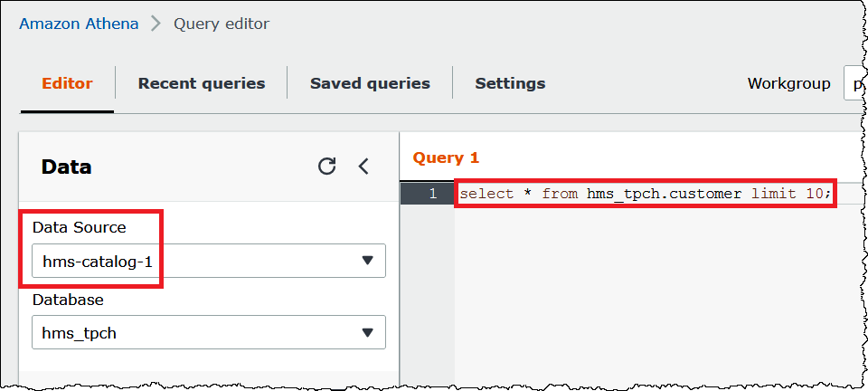Click the breadcrumb separator arrow
Screen dimensions: 868x391
pyautogui.click(x=156, y=24)
